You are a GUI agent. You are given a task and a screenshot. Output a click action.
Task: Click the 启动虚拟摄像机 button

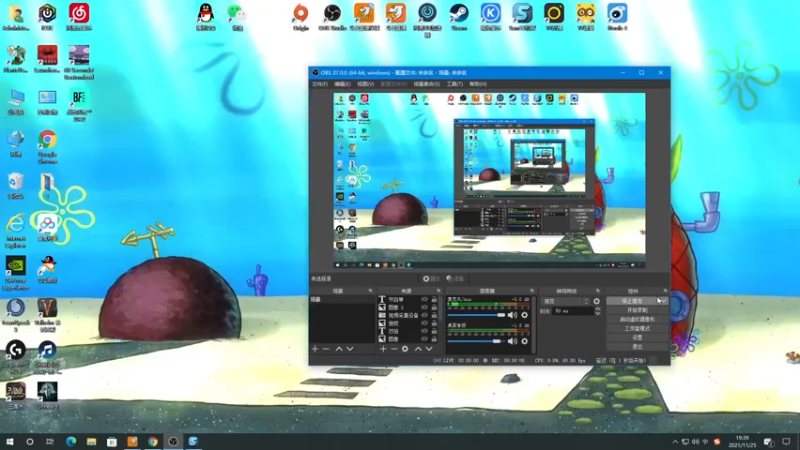[637, 319]
